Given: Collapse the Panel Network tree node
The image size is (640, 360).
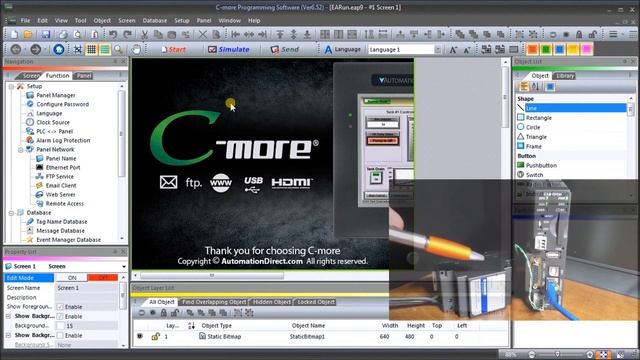Looking at the screenshot, I should coord(20,150).
